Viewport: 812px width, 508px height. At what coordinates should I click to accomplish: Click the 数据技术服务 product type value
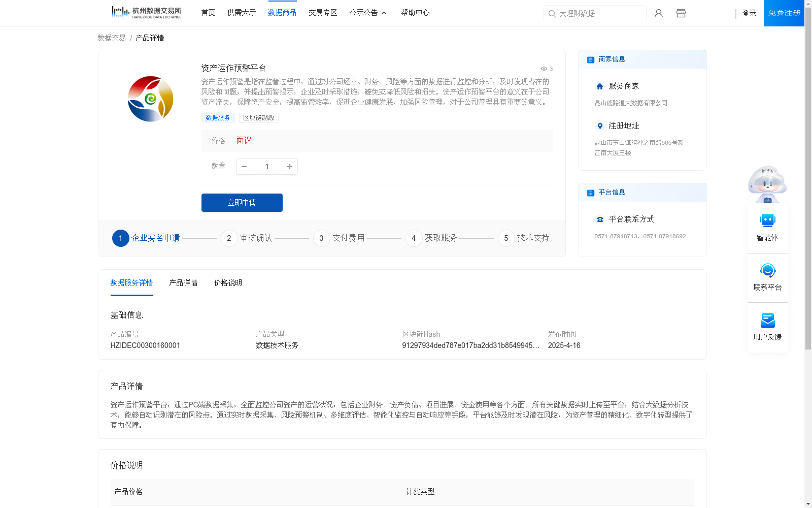(x=277, y=345)
